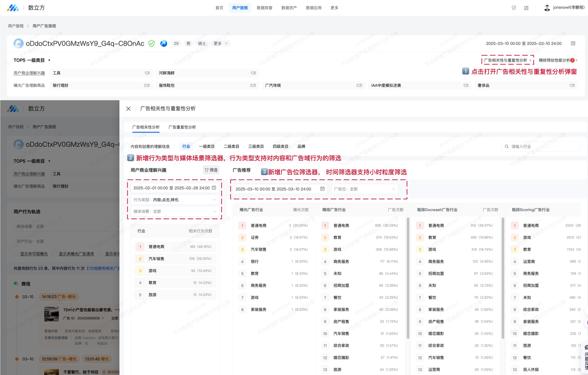Click the 数立方 logo in top left
588x375 pixels.
coord(13,8)
